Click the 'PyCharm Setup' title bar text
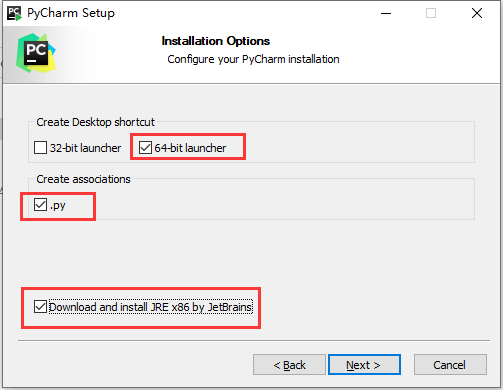The image size is (503, 390). coord(71,13)
